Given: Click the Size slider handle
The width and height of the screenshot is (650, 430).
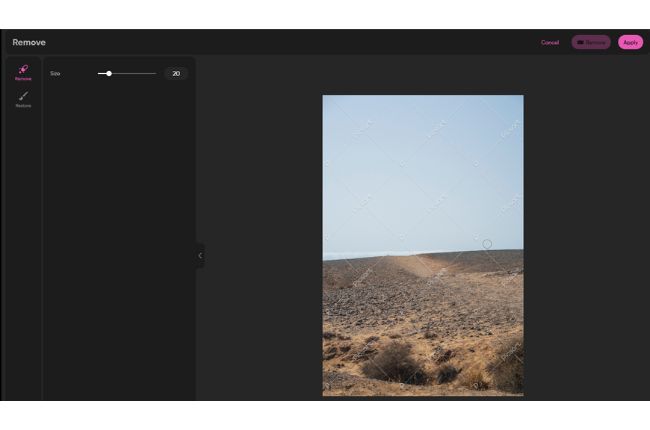Looking at the screenshot, I should click(x=109, y=73).
